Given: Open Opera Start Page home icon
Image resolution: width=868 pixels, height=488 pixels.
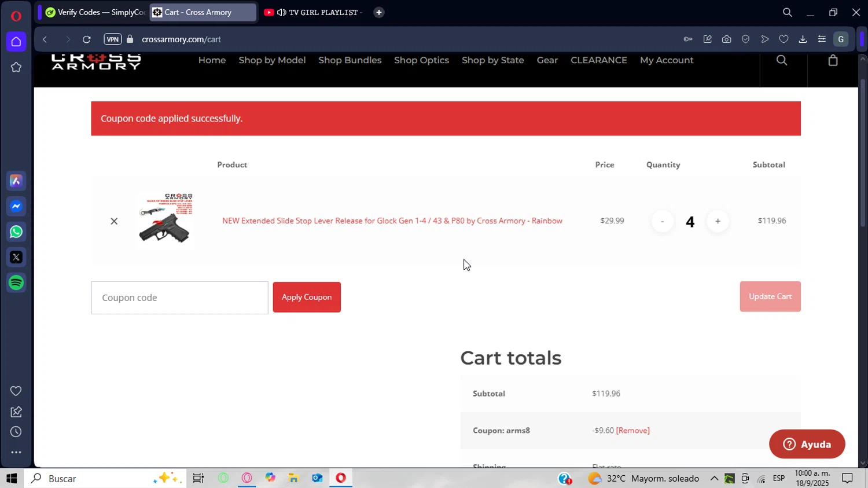Looking at the screenshot, I should 16,42.
